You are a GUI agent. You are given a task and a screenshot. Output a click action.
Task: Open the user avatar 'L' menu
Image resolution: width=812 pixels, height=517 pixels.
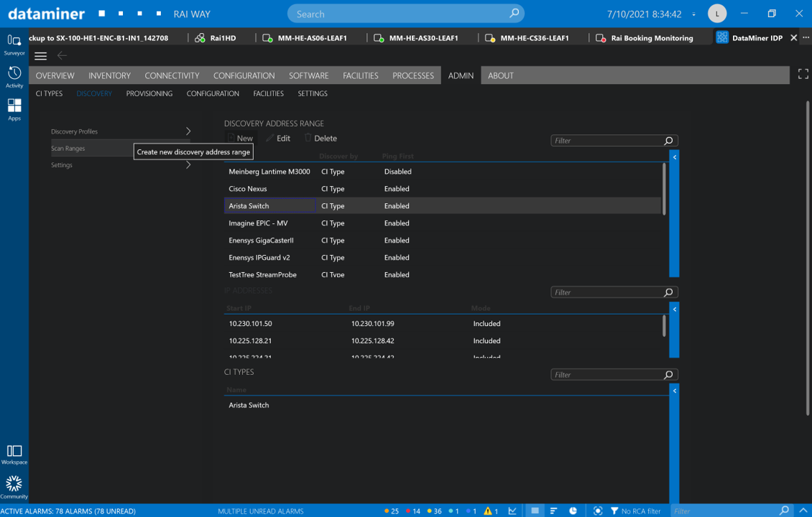pyautogui.click(x=717, y=14)
